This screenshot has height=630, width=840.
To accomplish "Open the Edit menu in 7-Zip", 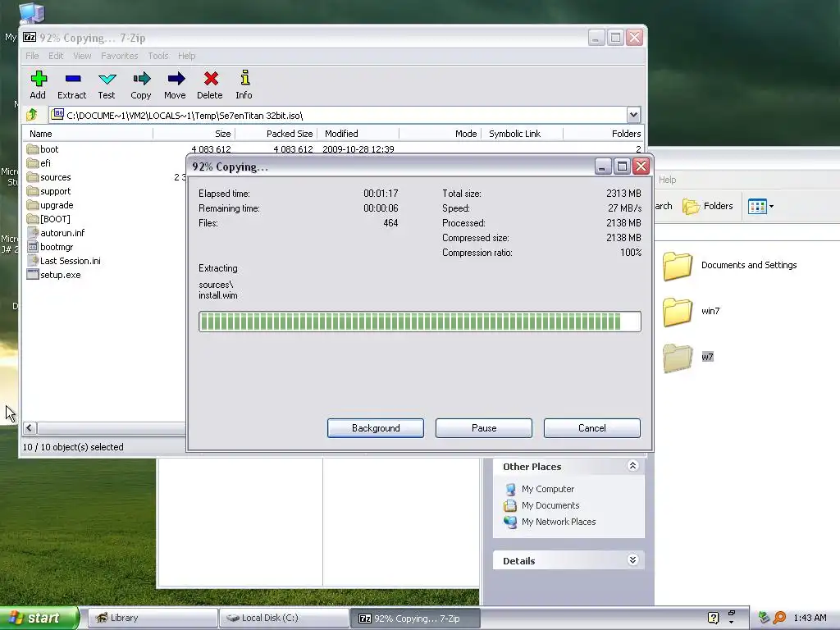I will [x=56, y=56].
